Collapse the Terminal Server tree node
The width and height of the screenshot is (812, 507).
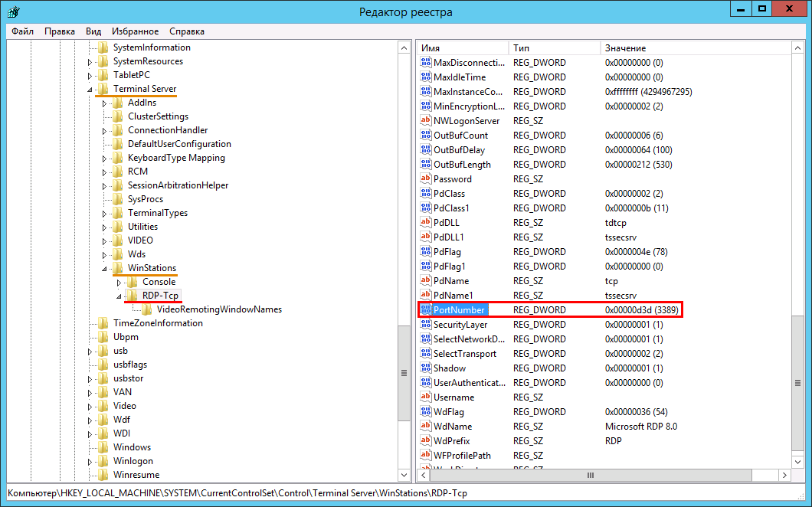[x=90, y=90]
